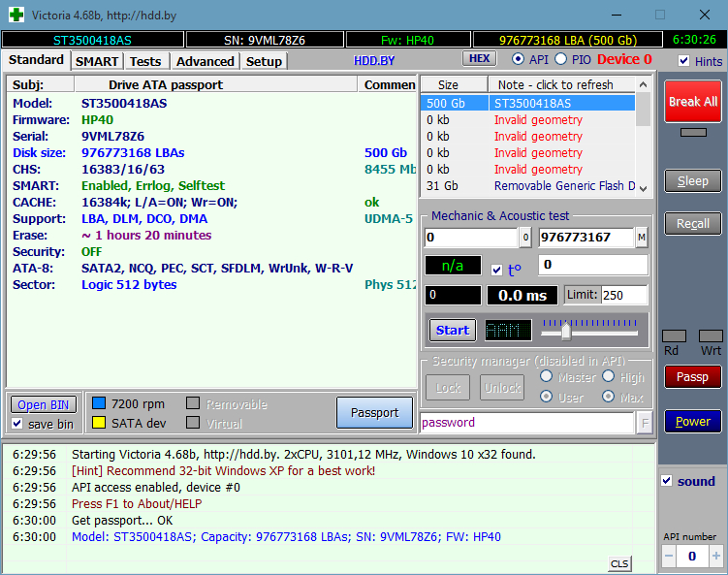This screenshot has width=728, height=575.
Task: Click the API number value field
Action: [692, 556]
